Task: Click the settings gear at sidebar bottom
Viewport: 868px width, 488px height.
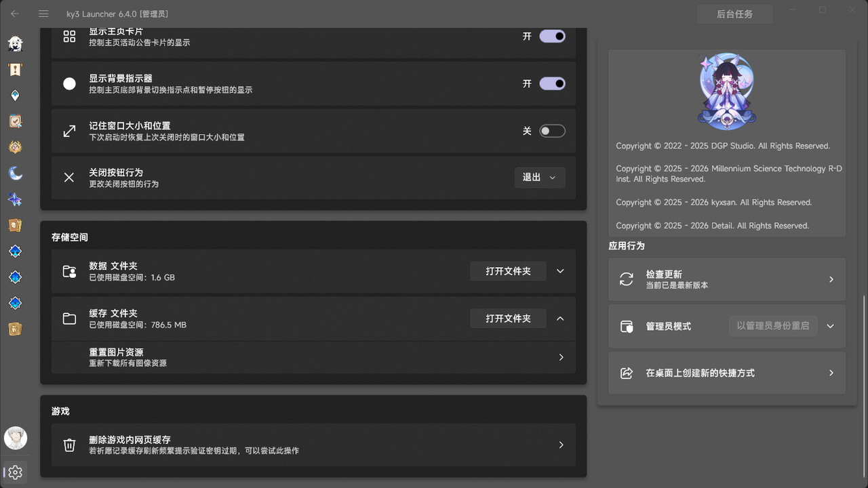Action: 15,472
